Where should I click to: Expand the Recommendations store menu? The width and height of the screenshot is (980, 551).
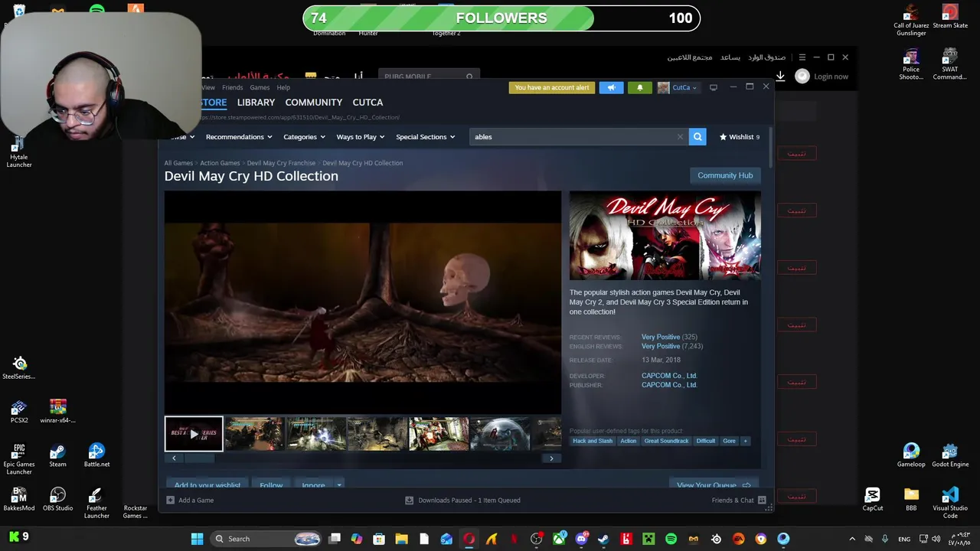click(x=239, y=137)
